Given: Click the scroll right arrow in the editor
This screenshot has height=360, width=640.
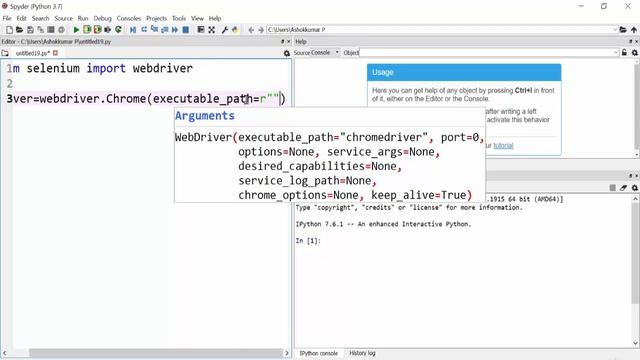Looking at the screenshot, I should [287, 353].
